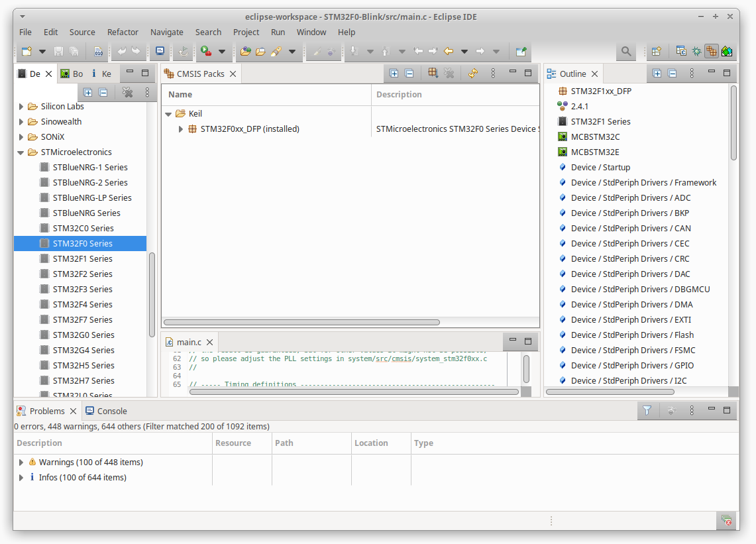Click the yellow Back navigation arrow
Screen dimensions: 756x544
tap(449, 51)
